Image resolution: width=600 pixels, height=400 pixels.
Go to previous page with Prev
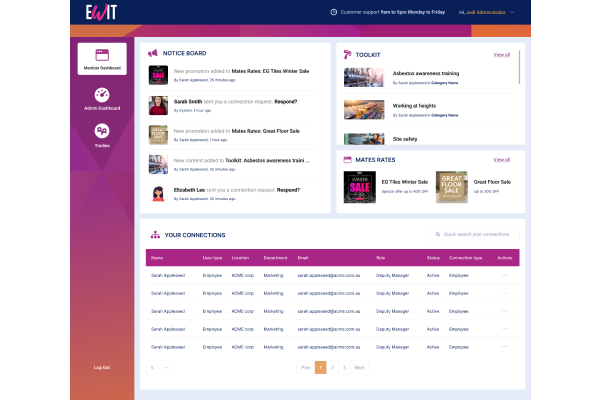click(305, 367)
